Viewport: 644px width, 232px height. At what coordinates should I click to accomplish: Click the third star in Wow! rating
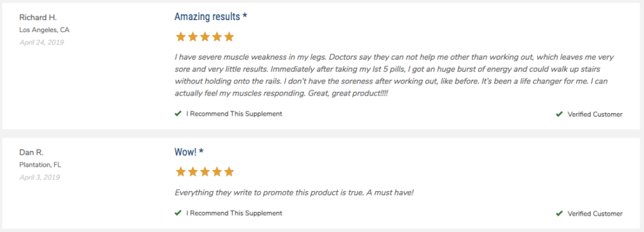(204, 172)
